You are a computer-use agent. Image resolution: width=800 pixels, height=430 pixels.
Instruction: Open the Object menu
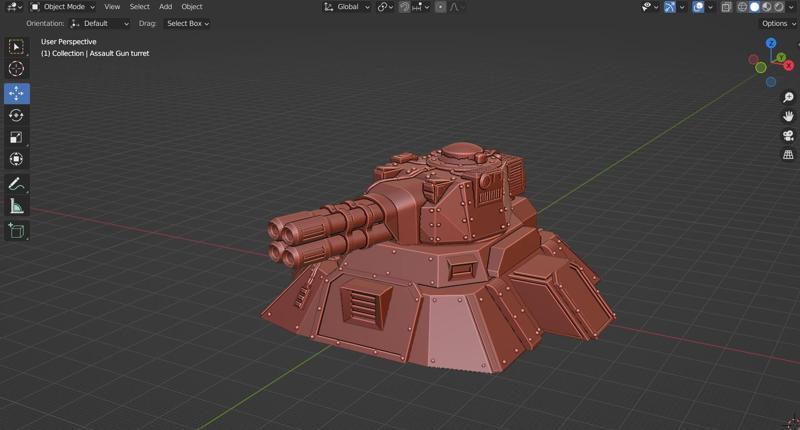(x=192, y=7)
